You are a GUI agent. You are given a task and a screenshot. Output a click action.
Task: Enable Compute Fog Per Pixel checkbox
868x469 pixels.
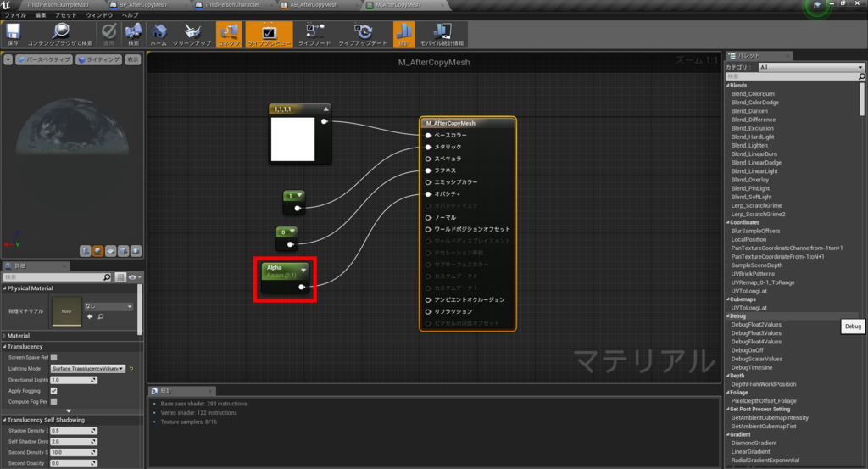click(53, 401)
